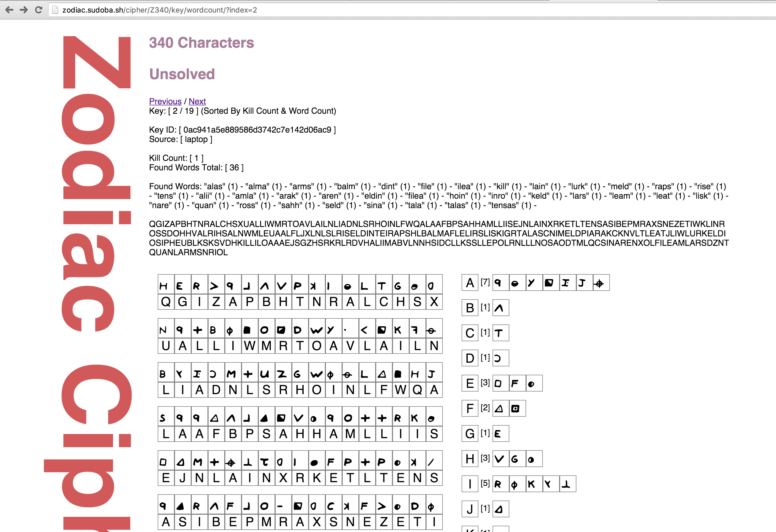
Task: Click the Z plaintext cell in first cipher row
Action: (x=216, y=302)
